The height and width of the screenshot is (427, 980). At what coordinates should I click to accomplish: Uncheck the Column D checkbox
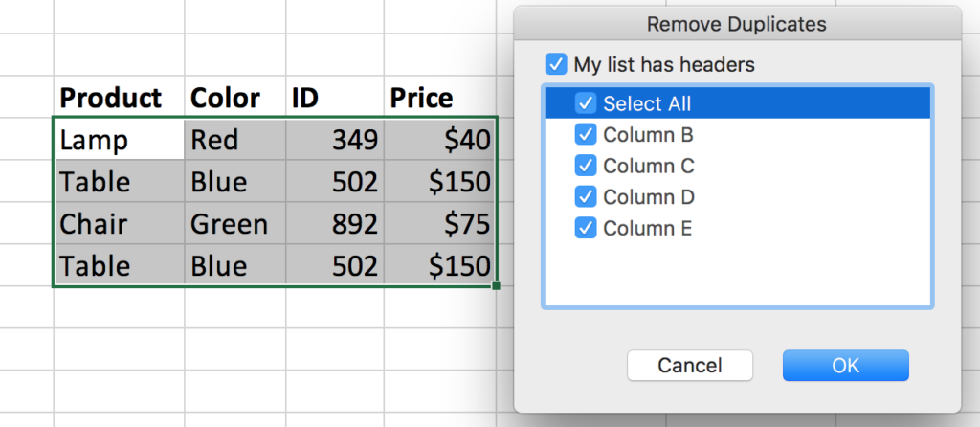coord(586,197)
